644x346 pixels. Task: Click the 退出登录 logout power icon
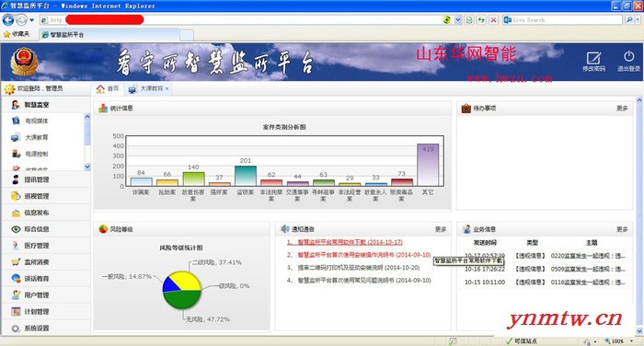[x=628, y=56]
